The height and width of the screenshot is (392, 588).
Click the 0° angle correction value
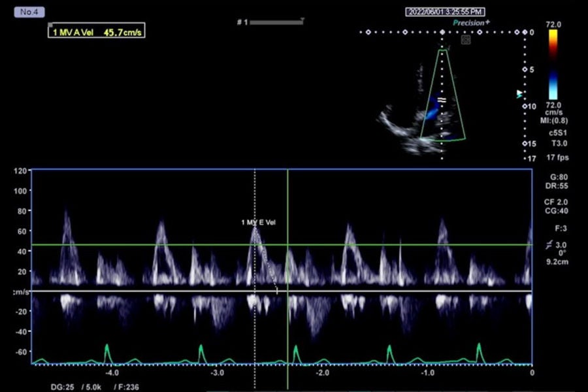(562, 253)
